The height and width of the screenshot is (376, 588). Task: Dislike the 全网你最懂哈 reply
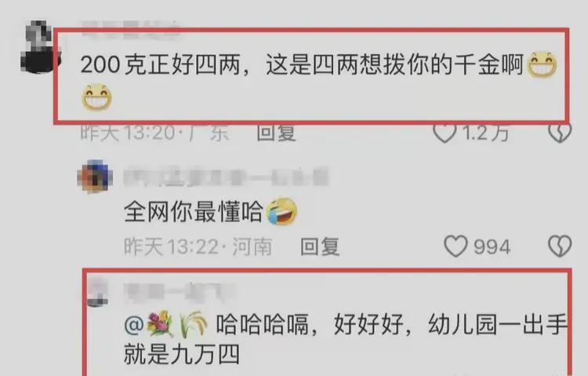(x=560, y=246)
